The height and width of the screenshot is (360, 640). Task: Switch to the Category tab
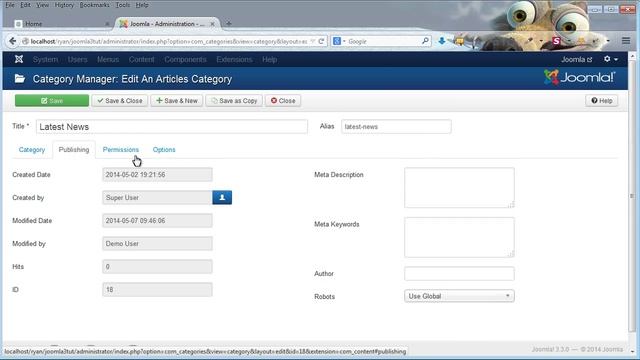(x=32, y=150)
